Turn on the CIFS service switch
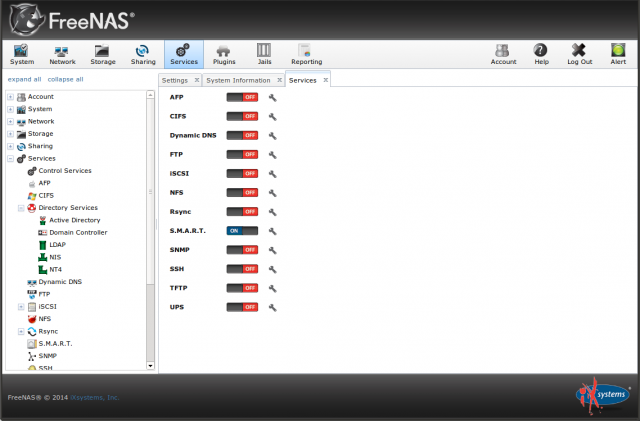Screen dimensions: 640x421 [x=242, y=116]
